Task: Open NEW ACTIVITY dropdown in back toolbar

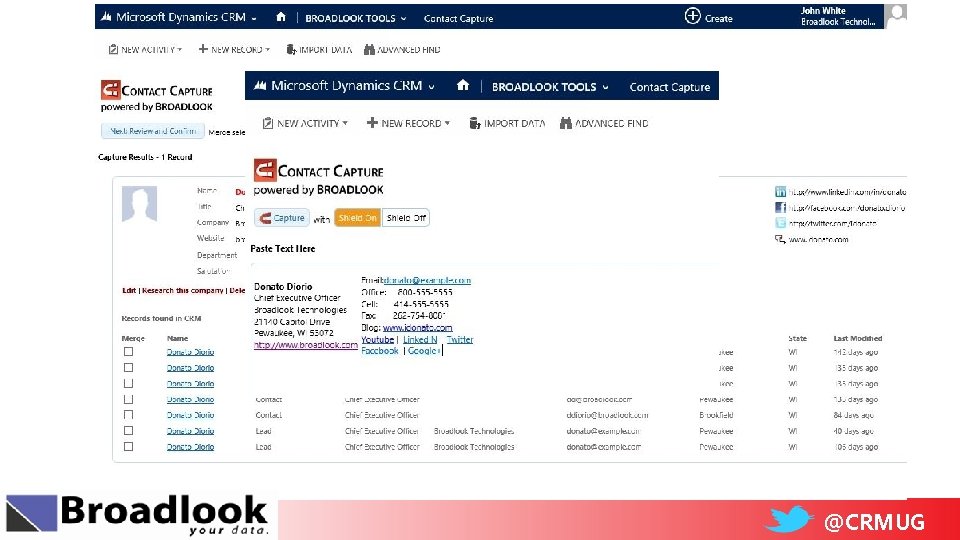Action: [145, 50]
